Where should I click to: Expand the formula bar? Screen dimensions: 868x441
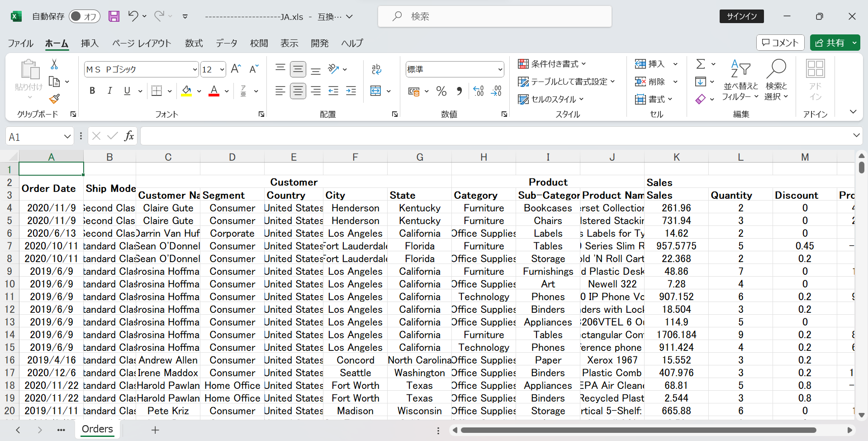click(x=856, y=135)
